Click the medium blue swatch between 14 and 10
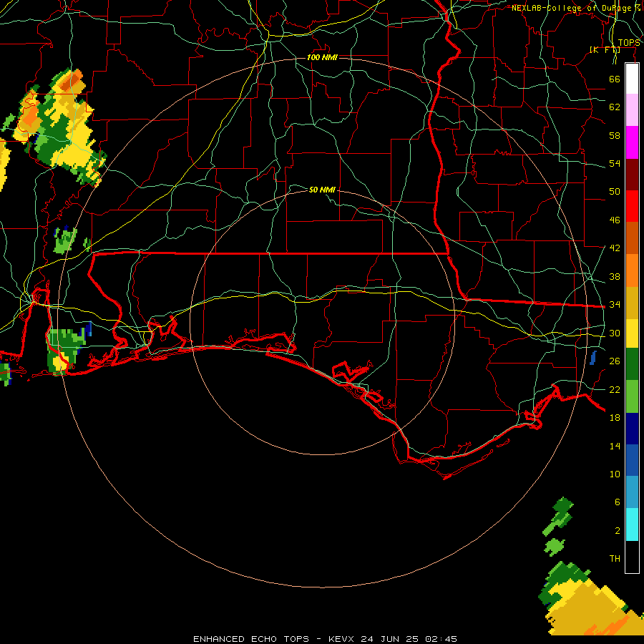Screen dimensions: 644x644 point(632,460)
